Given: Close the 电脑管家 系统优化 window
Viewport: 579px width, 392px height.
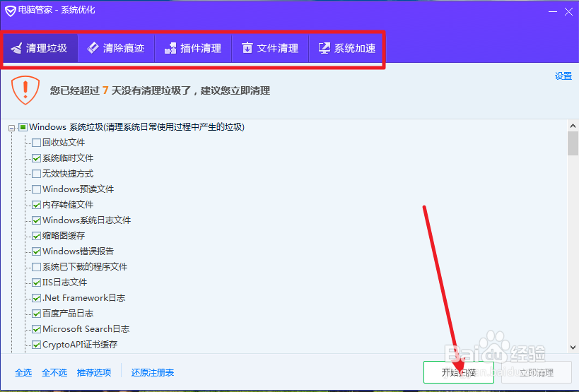Looking at the screenshot, I should click(x=568, y=12).
